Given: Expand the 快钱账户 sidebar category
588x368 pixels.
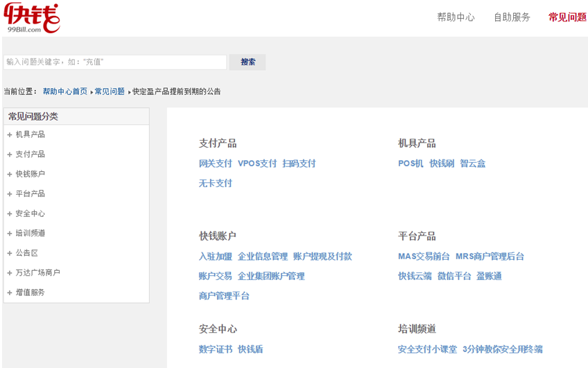Looking at the screenshot, I should 31,174.
